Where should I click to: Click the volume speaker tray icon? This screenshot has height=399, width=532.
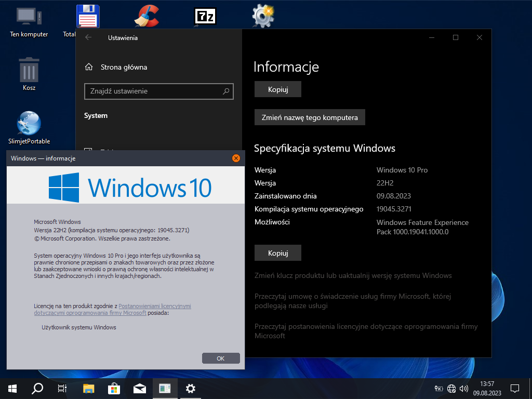[x=463, y=388]
